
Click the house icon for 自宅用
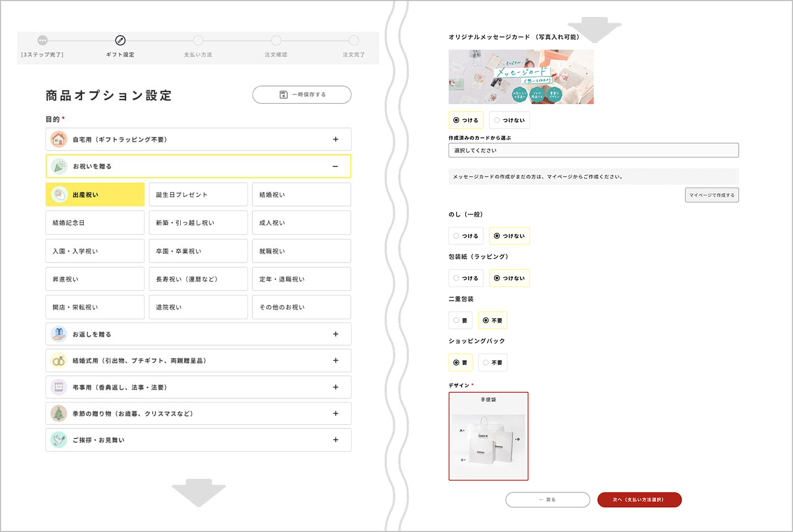pyautogui.click(x=58, y=139)
